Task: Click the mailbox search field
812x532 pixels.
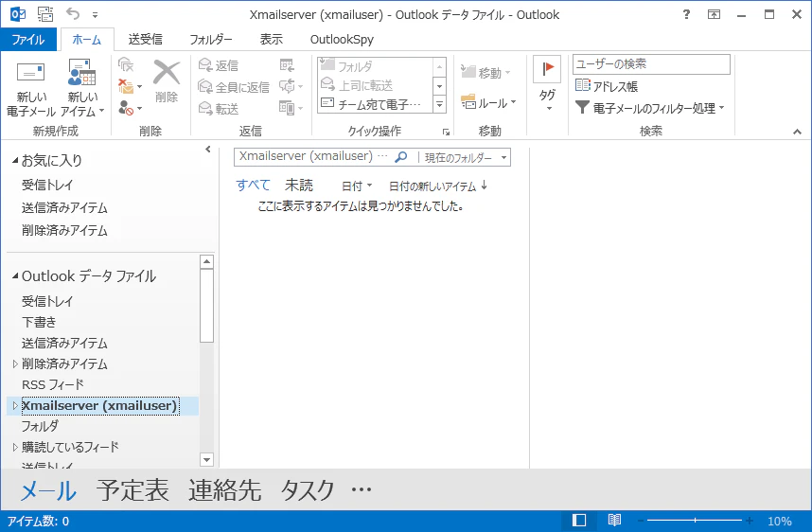Action: (313, 156)
